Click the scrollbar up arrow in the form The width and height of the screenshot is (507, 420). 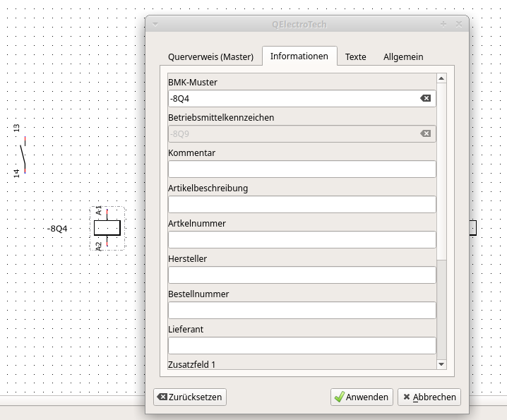[x=441, y=78]
